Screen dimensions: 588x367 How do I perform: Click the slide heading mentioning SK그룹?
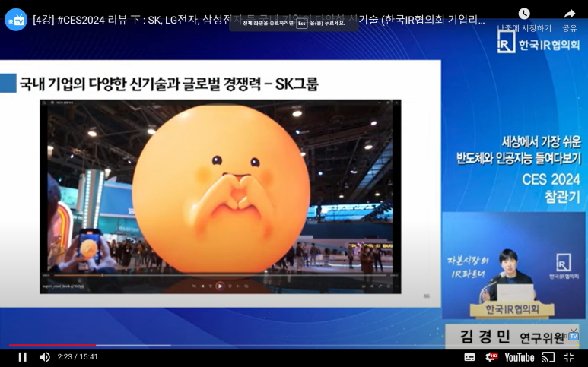(169, 84)
